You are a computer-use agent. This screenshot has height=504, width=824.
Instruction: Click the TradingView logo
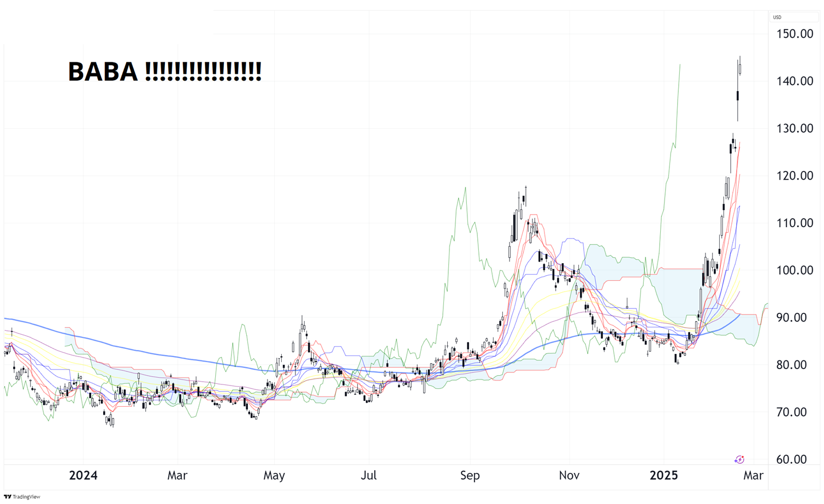pos(22,497)
